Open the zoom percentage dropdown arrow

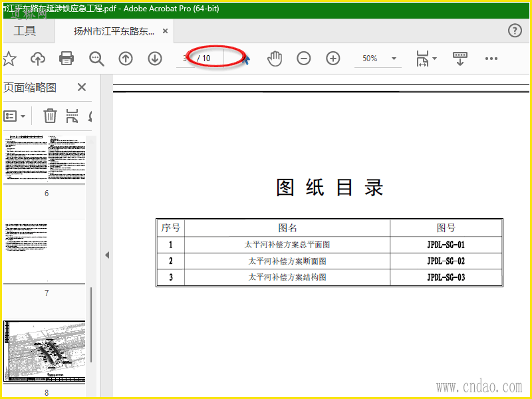coord(394,59)
